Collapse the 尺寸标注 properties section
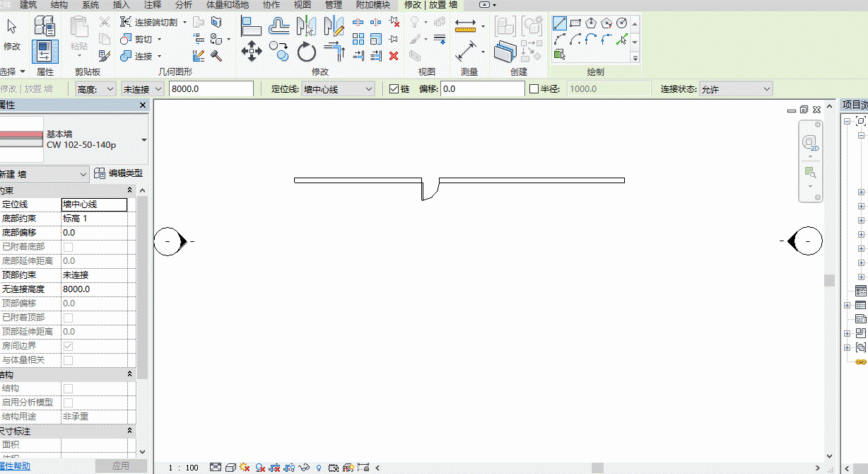 129,431
